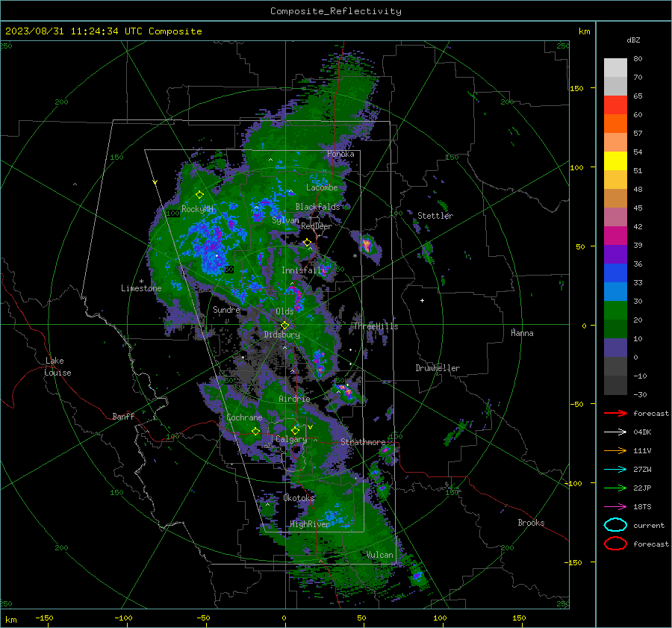672x628 pixels.
Task: Click the Cochrane city label
Action: [244, 417]
